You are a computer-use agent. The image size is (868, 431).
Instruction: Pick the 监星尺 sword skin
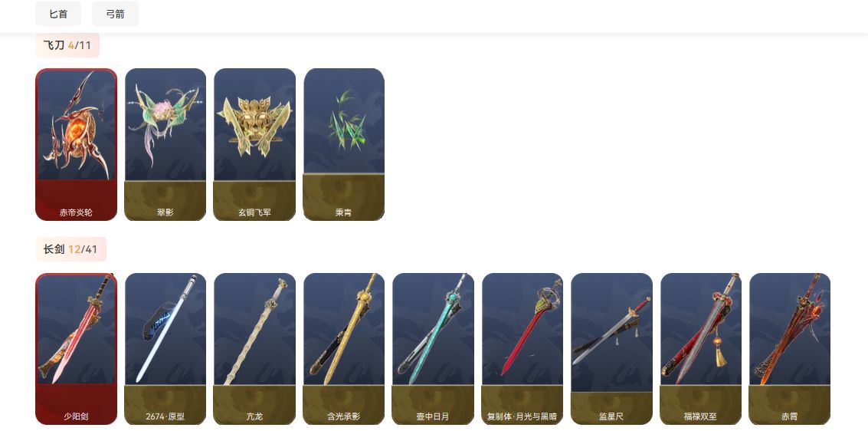pyautogui.click(x=611, y=349)
